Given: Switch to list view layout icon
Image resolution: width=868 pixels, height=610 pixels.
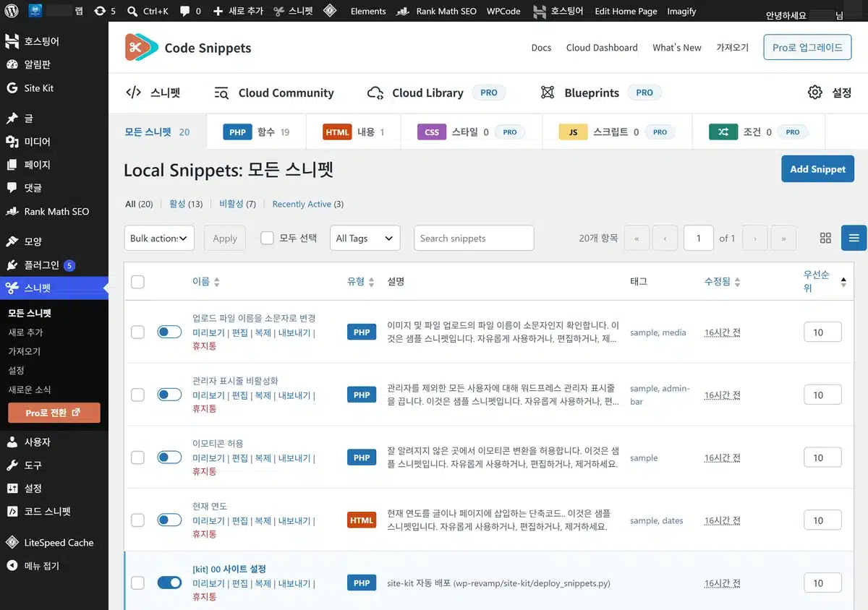Looking at the screenshot, I should pyautogui.click(x=854, y=239).
